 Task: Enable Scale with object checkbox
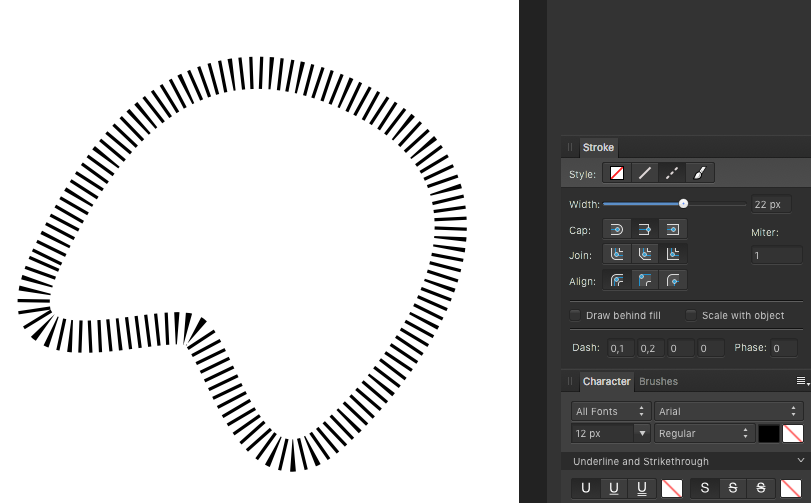[x=690, y=315]
